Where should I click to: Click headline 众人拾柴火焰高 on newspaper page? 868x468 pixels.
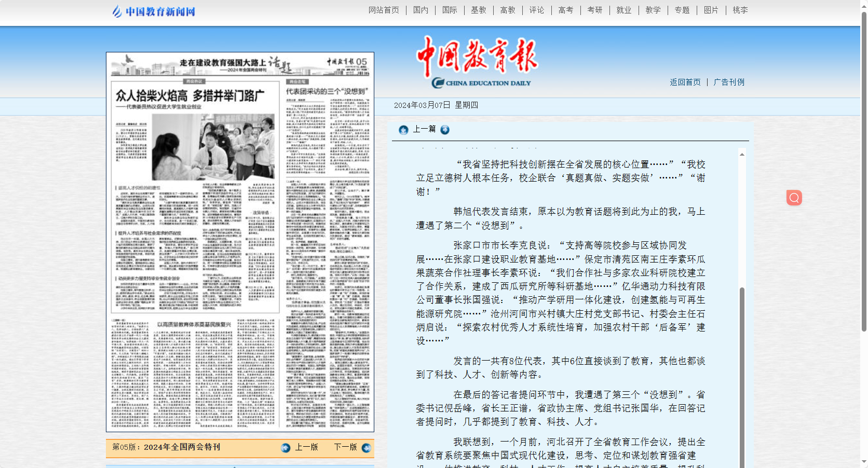tap(189, 95)
